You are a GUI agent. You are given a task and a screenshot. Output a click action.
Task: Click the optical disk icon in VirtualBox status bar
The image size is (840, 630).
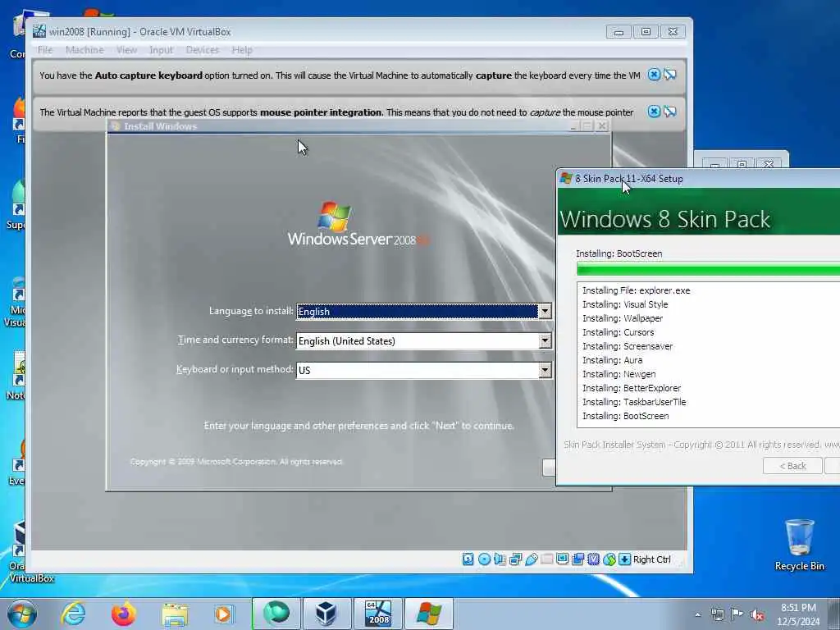(484, 559)
